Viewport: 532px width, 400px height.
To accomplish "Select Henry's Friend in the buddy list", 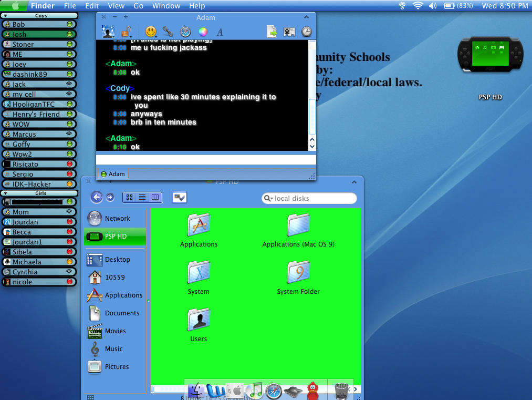I will [39, 114].
